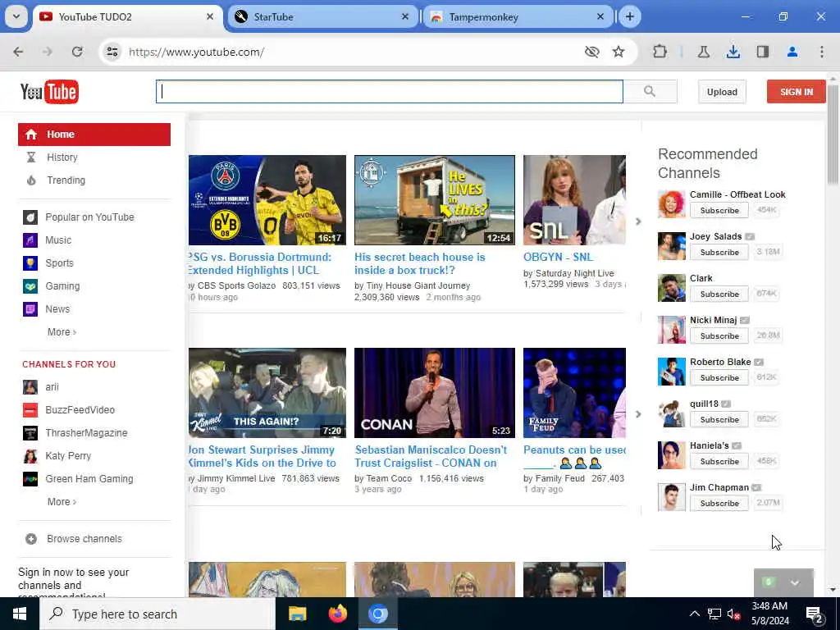
Task: Click the Gaming channel icon
Action: pyautogui.click(x=30, y=286)
